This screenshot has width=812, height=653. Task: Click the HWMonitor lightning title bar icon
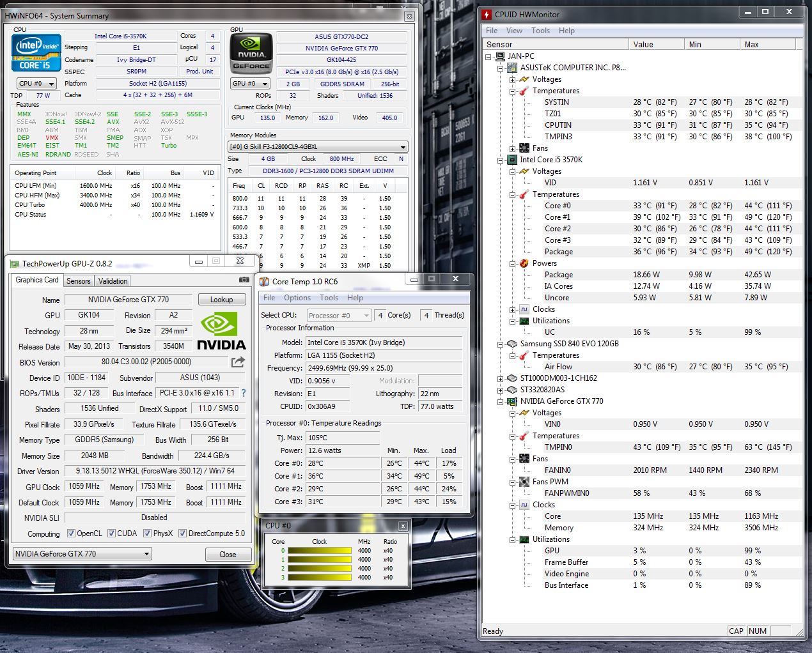click(x=487, y=14)
